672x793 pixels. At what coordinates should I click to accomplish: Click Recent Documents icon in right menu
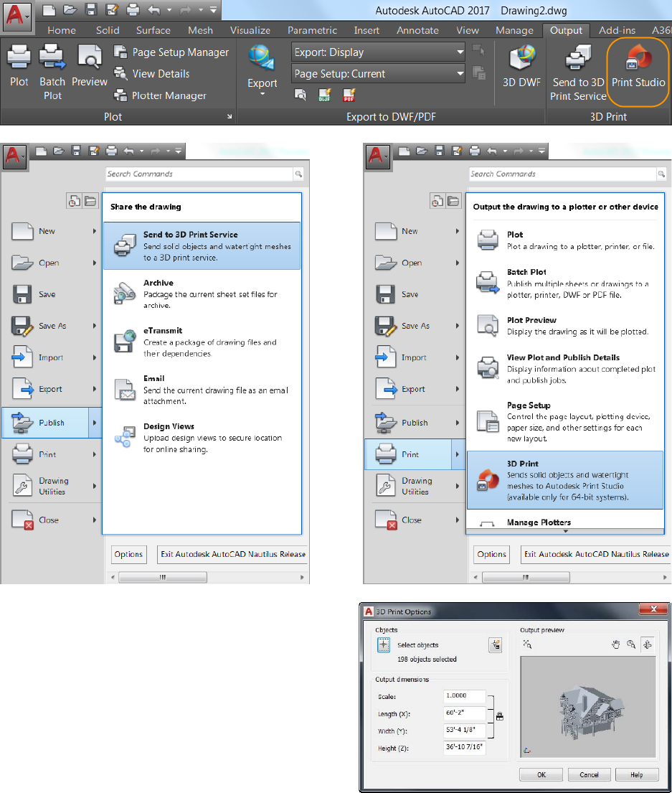[x=437, y=201]
